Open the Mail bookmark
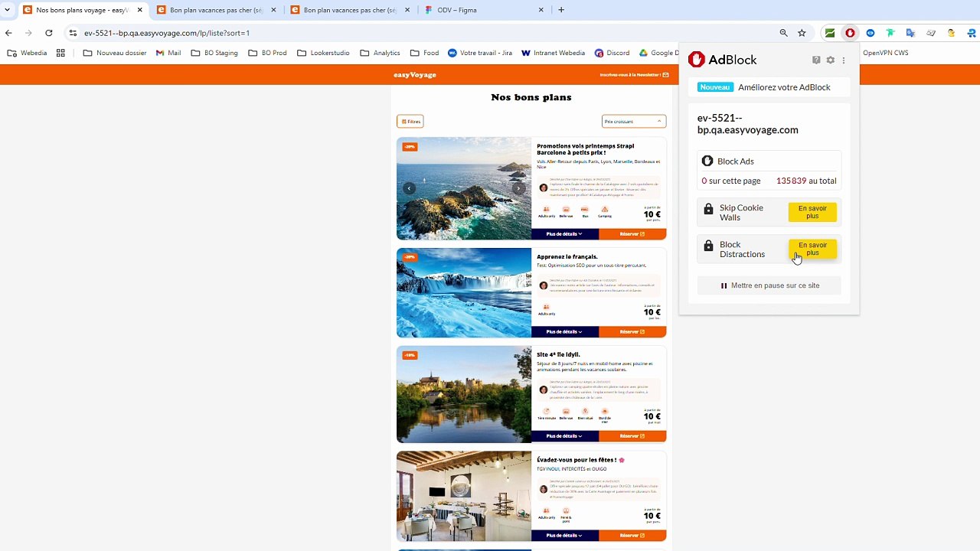980x551 pixels. (168, 53)
